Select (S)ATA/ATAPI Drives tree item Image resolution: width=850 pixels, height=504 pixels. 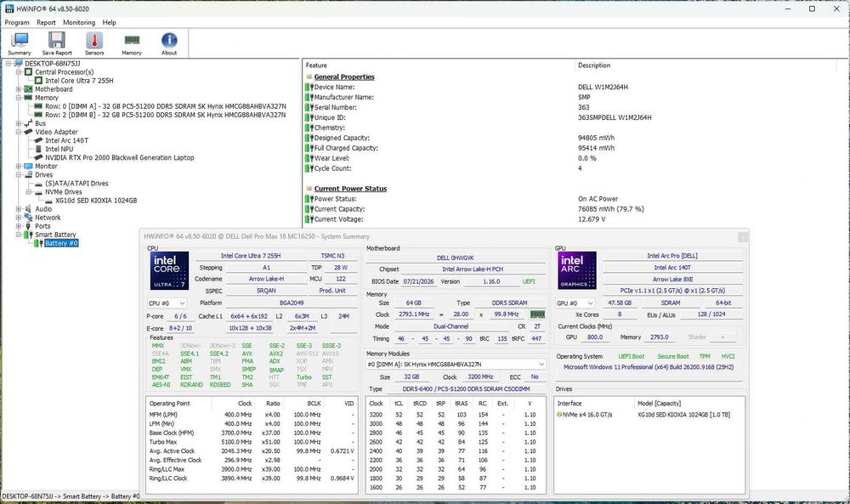pyautogui.click(x=76, y=184)
